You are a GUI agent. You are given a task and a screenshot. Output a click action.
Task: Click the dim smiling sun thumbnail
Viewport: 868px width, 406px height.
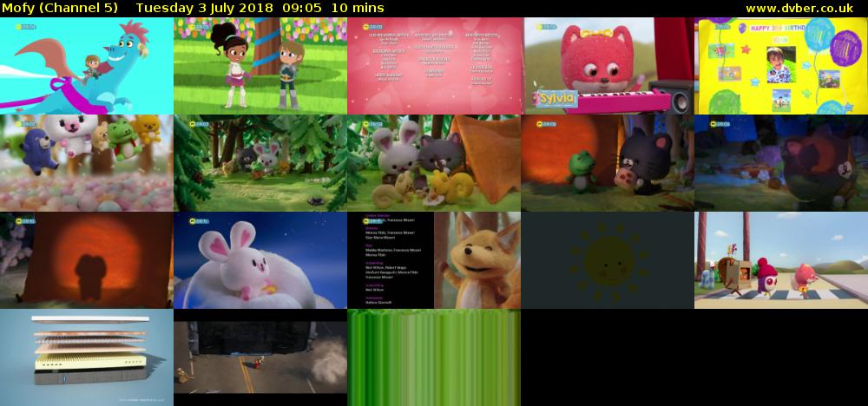pyautogui.click(x=608, y=260)
